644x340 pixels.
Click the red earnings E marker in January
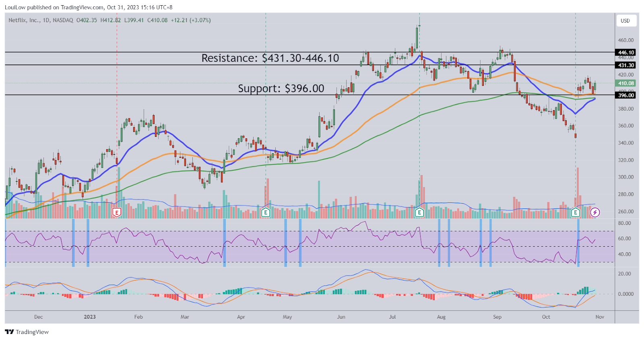[x=117, y=212]
